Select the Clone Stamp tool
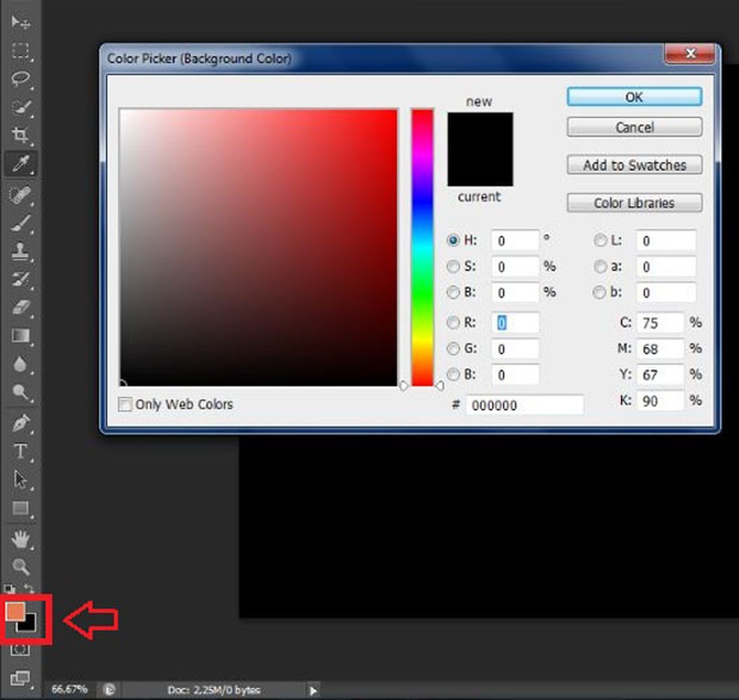739x700 pixels. click(20, 252)
